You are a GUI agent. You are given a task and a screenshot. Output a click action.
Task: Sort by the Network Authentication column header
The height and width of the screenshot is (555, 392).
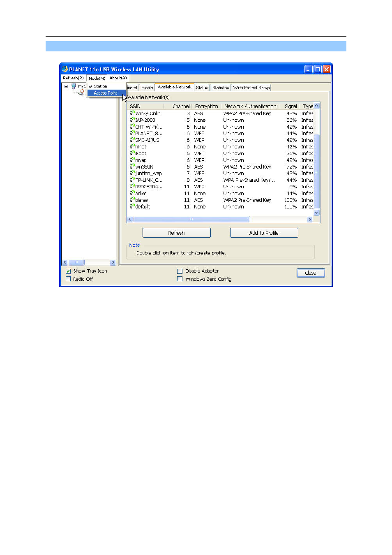coord(250,106)
